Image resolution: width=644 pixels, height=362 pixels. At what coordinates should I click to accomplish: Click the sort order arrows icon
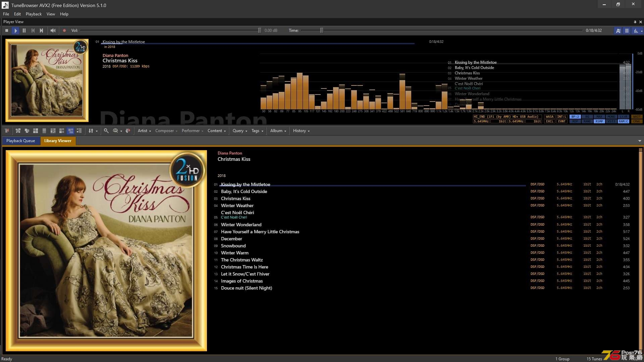pos(91,131)
